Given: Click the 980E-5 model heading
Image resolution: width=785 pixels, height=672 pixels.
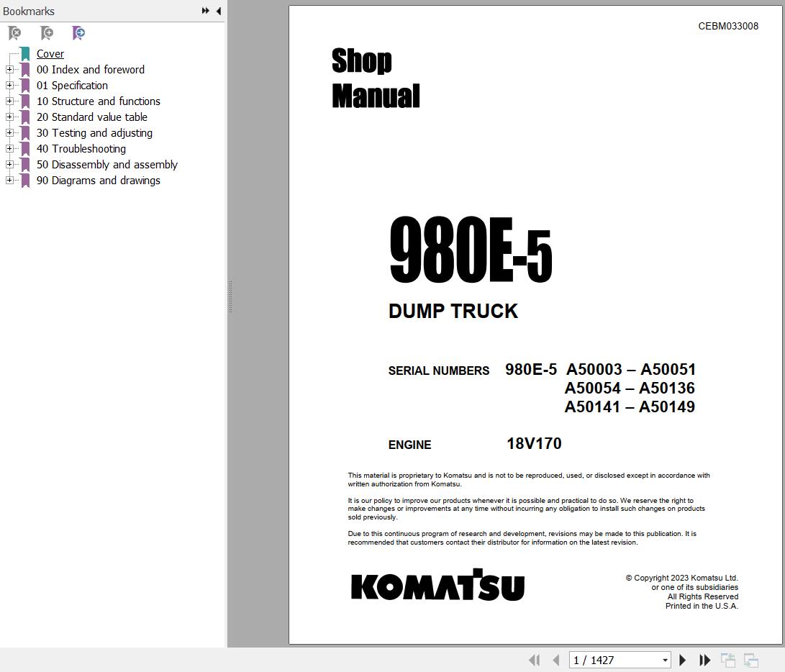Looking at the screenshot, I should point(471,250).
